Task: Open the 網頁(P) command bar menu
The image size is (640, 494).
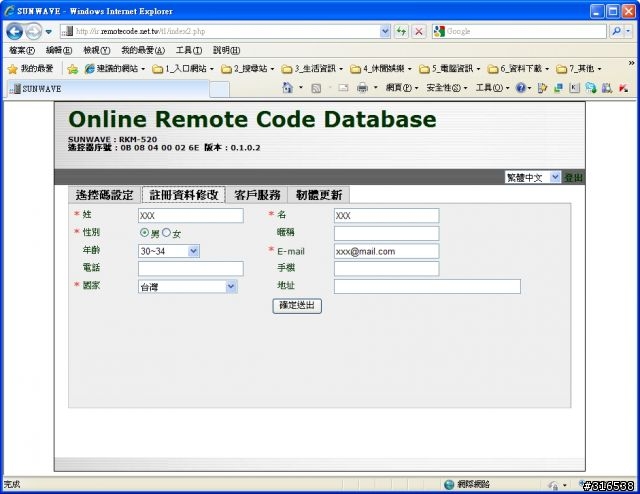Action: [402, 88]
